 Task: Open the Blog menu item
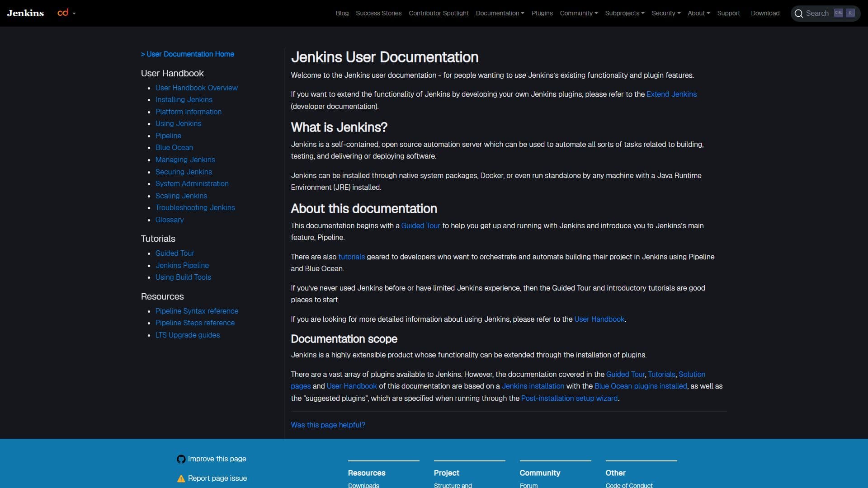(x=342, y=13)
